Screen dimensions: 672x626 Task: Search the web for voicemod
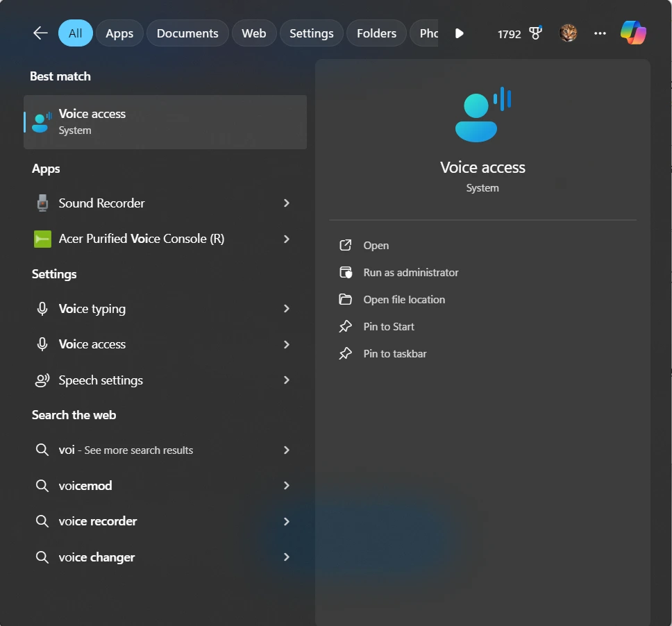point(165,485)
